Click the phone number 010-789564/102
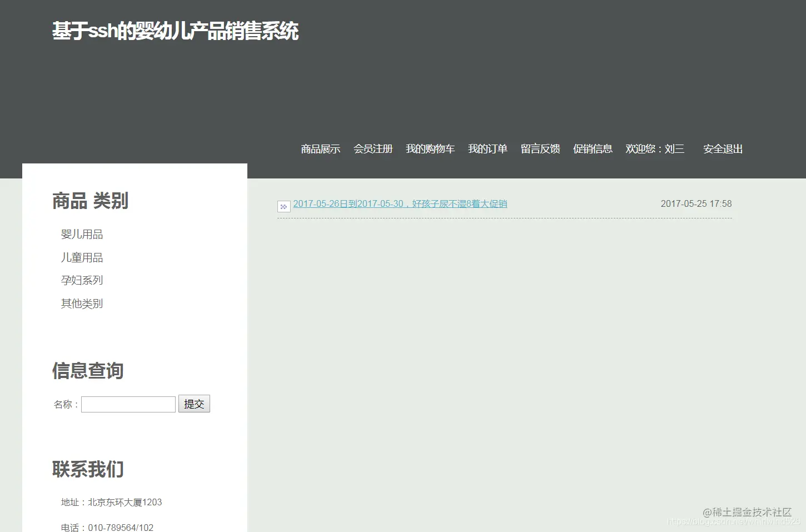 (x=121, y=527)
